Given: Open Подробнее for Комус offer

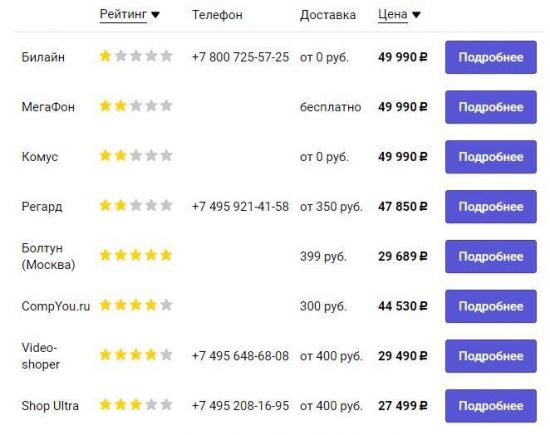Looking at the screenshot, I should pyautogui.click(x=491, y=157).
